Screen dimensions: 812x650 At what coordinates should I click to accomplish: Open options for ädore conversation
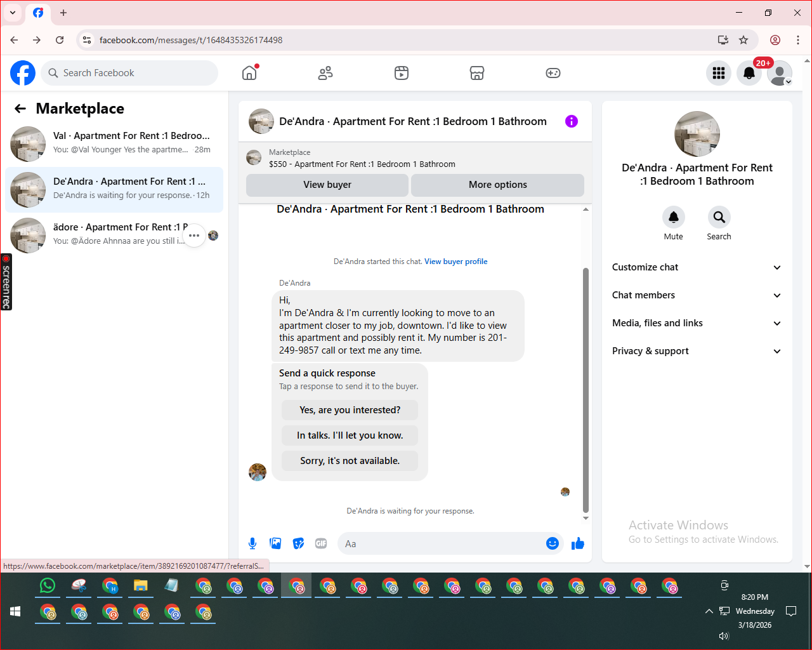click(194, 235)
